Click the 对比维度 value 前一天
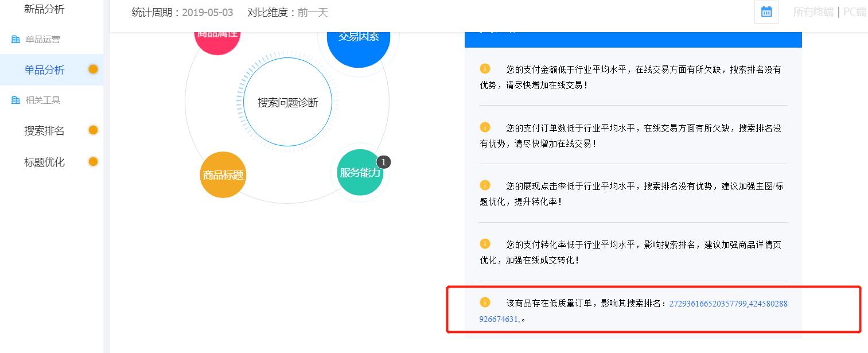868x353 pixels. [313, 13]
